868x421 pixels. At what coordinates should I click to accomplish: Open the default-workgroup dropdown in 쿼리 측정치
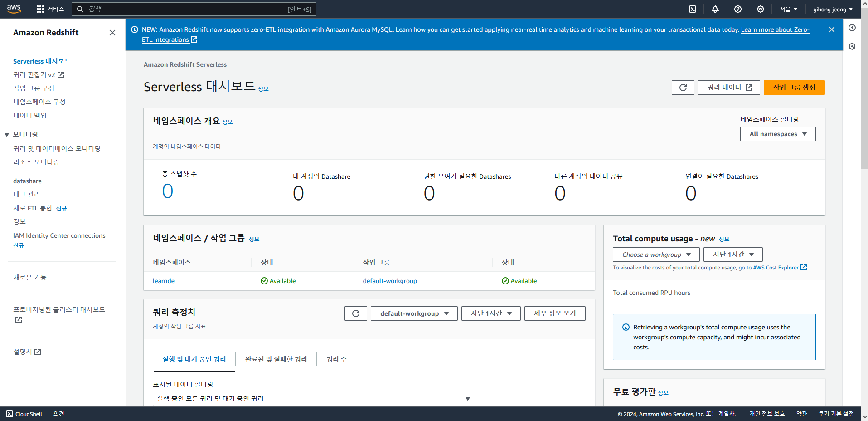pyautogui.click(x=414, y=313)
